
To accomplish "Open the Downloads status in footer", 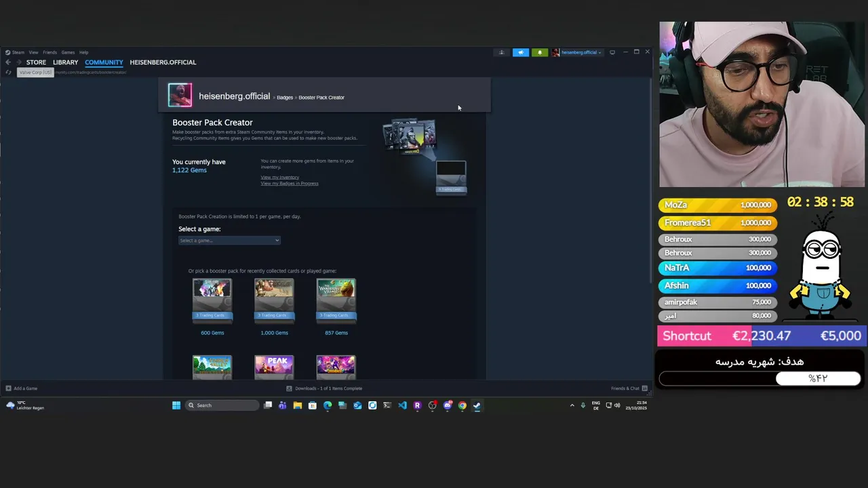I will (324, 388).
